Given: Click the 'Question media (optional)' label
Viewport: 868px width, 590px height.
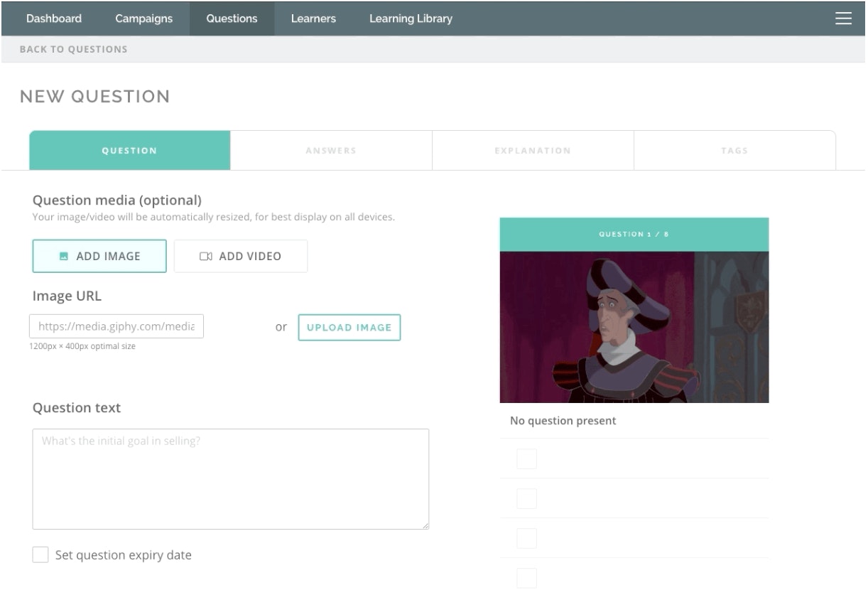Looking at the screenshot, I should [117, 201].
